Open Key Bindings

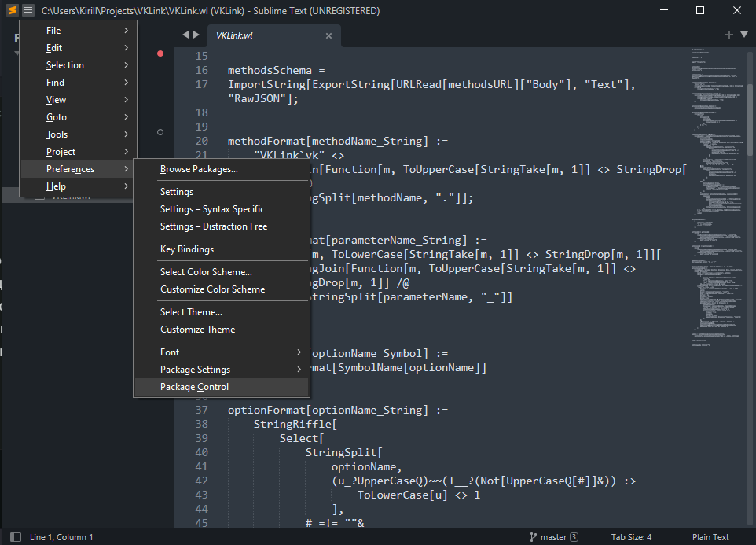coord(222,249)
